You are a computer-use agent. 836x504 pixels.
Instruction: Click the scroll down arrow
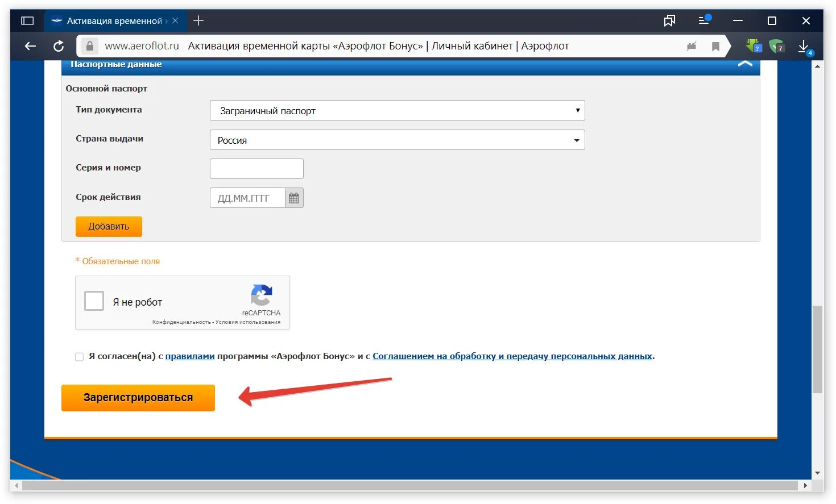(818, 473)
